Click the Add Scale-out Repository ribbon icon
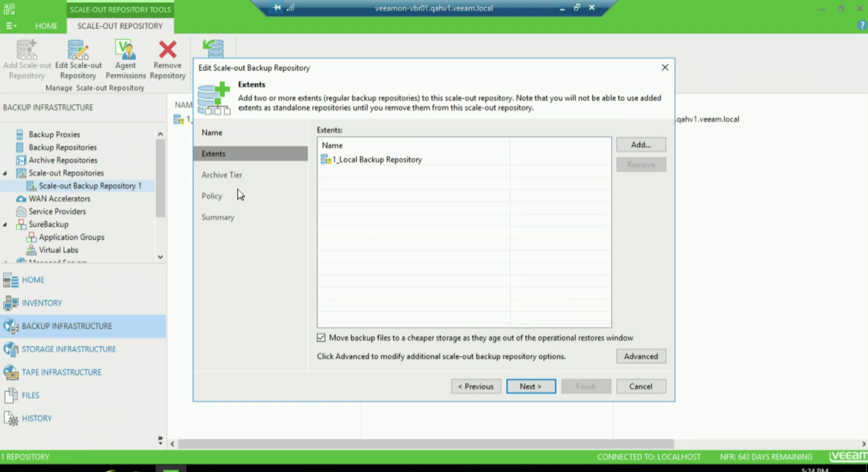Image resolution: width=868 pixels, height=472 pixels. click(27, 49)
